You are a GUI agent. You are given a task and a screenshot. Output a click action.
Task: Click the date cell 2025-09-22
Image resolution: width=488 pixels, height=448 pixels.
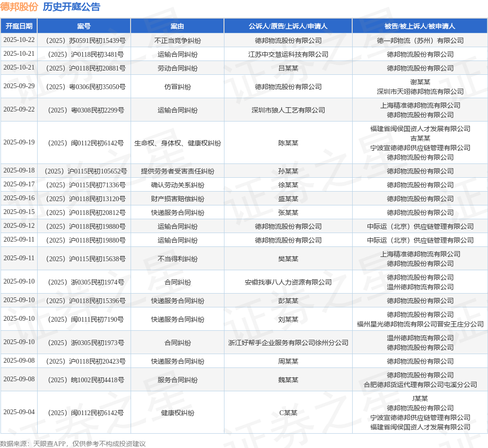point(19,110)
